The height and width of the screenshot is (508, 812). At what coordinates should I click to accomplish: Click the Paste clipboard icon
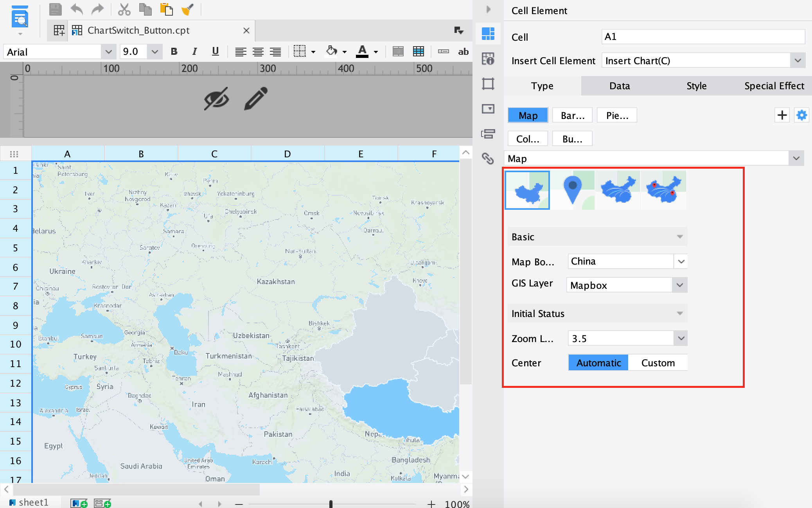click(166, 9)
